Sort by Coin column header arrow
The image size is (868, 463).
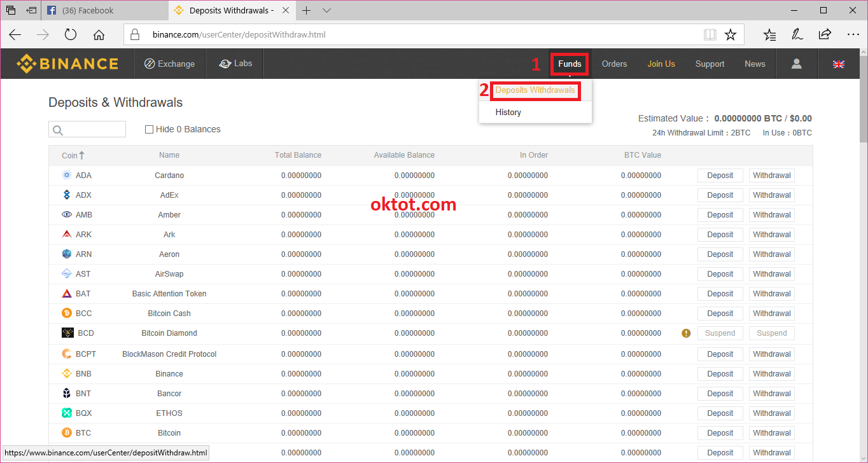(x=81, y=155)
